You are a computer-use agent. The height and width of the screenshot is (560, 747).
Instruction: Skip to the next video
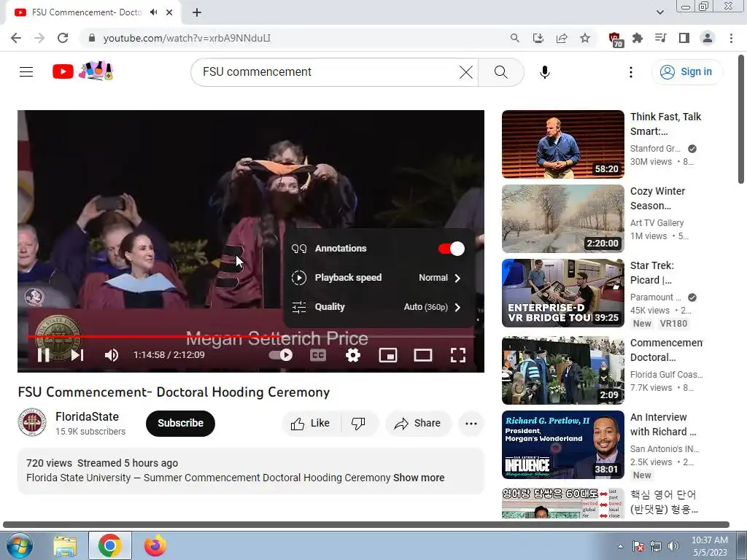tap(77, 355)
